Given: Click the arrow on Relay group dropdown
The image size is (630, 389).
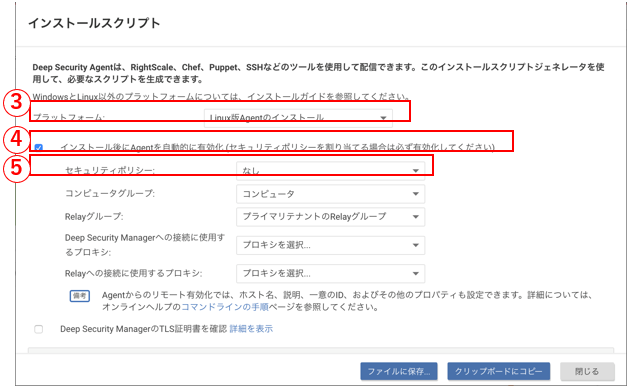Looking at the screenshot, I should [x=415, y=217].
